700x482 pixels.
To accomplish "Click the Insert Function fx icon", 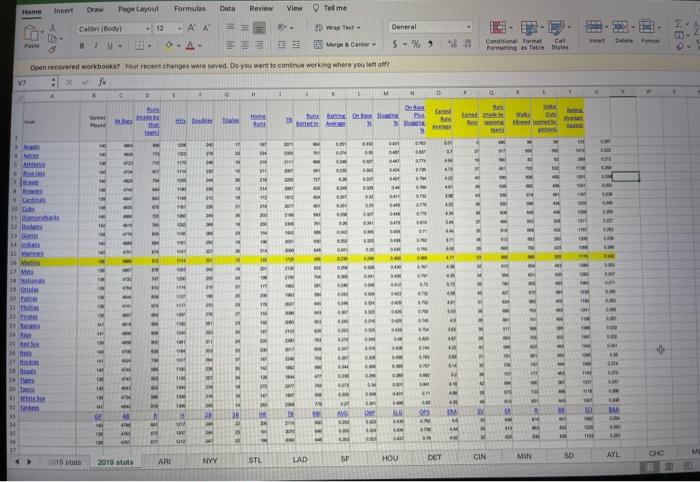I will [x=102, y=82].
